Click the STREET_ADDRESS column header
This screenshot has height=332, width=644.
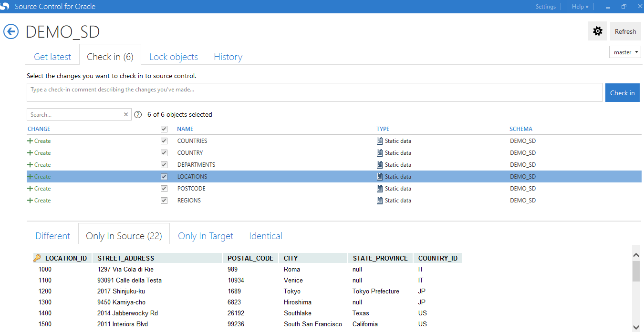click(157, 258)
